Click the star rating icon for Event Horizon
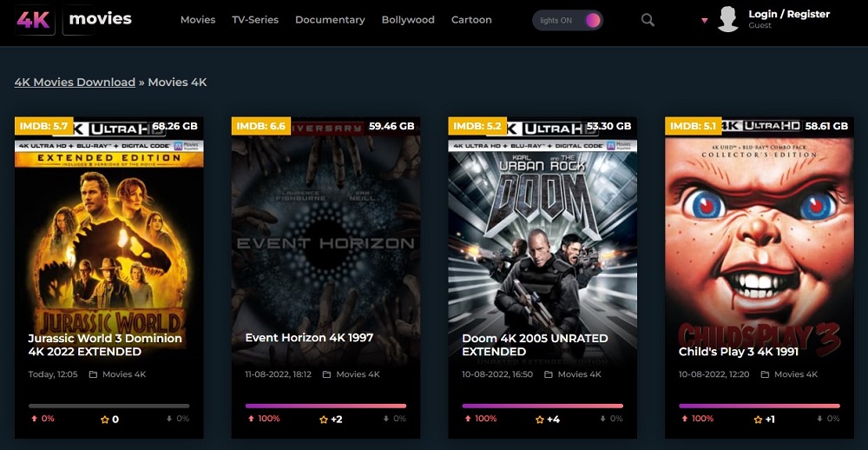The height and width of the screenshot is (450, 868). click(x=324, y=420)
